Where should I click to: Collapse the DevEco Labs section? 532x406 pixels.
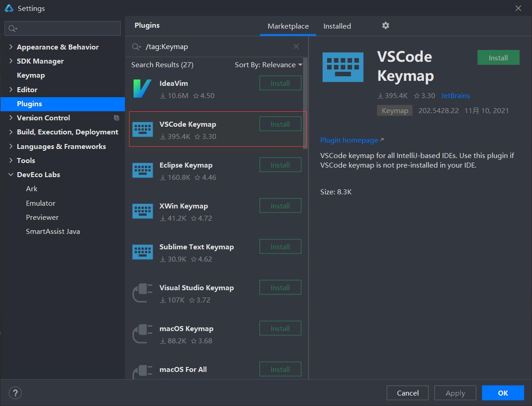[11, 174]
